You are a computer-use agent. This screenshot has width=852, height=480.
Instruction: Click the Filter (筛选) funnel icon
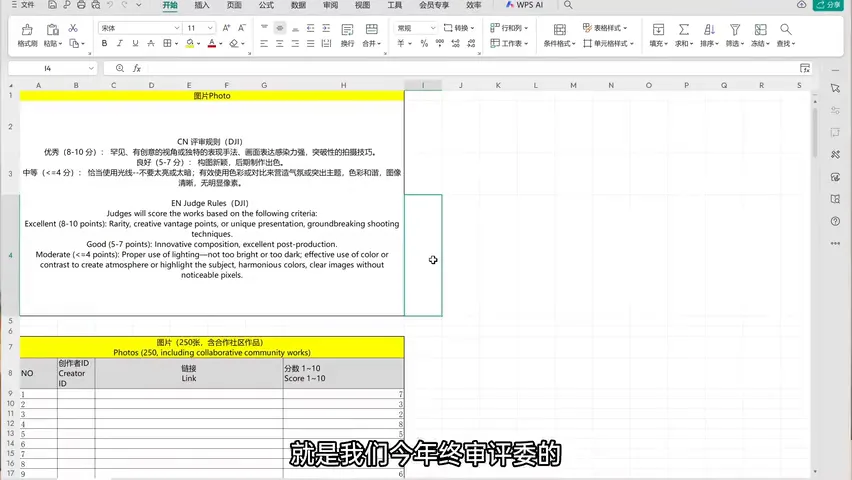[735, 29]
